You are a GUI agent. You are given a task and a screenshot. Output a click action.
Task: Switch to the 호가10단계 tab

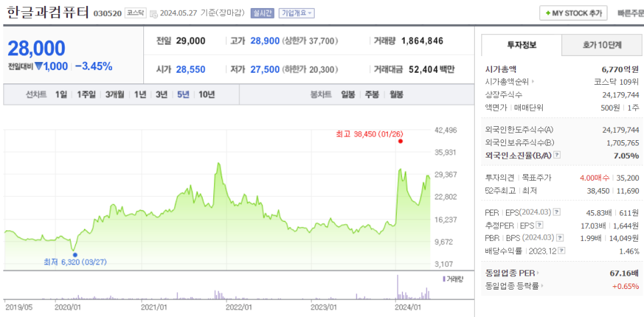tap(602, 45)
